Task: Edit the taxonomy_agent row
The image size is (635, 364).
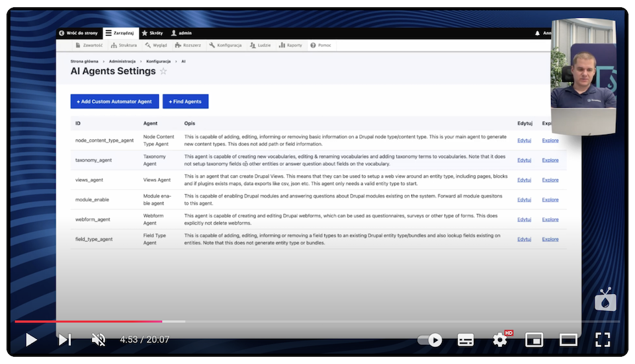Action: (x=524, y=160)
